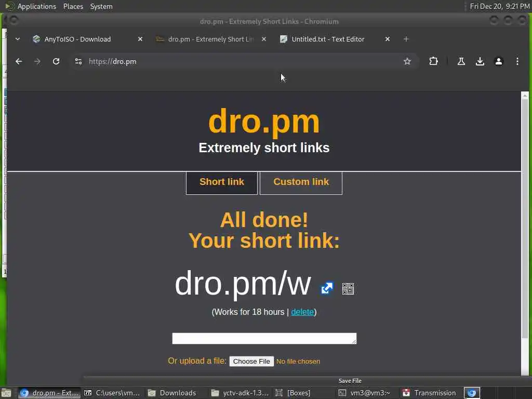532x399 pixels.
Task: Open yctv-adk-1.3 folder taskbar window
Action: click(240, 393)
